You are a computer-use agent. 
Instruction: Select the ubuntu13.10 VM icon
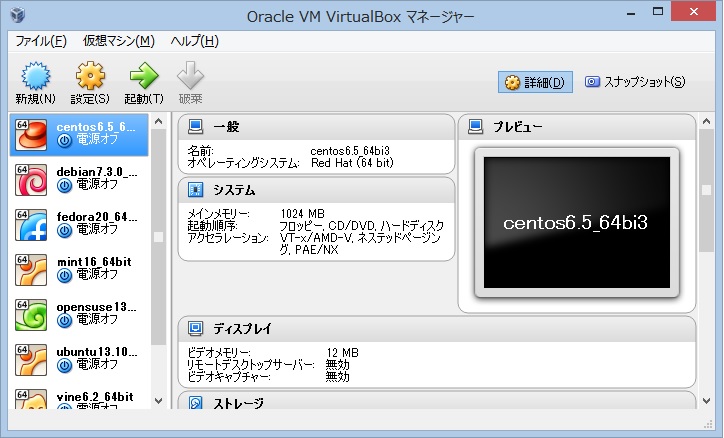point(31,360)
